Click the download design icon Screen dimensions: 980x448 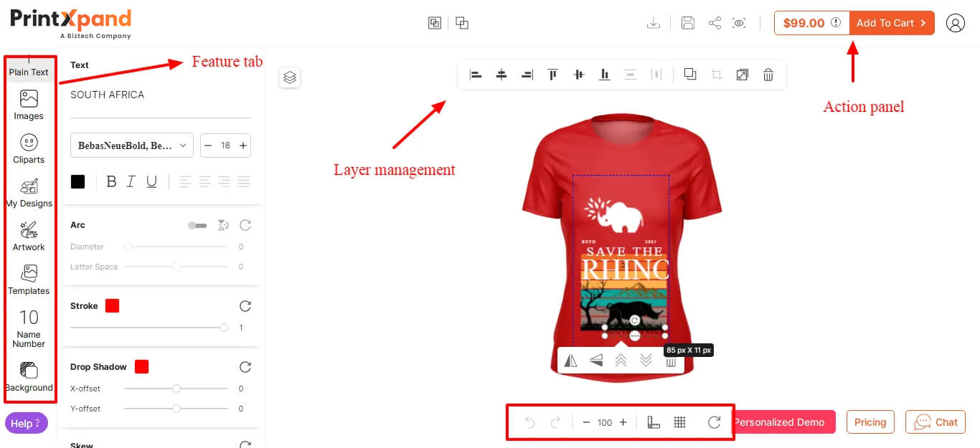coord(654,23)
